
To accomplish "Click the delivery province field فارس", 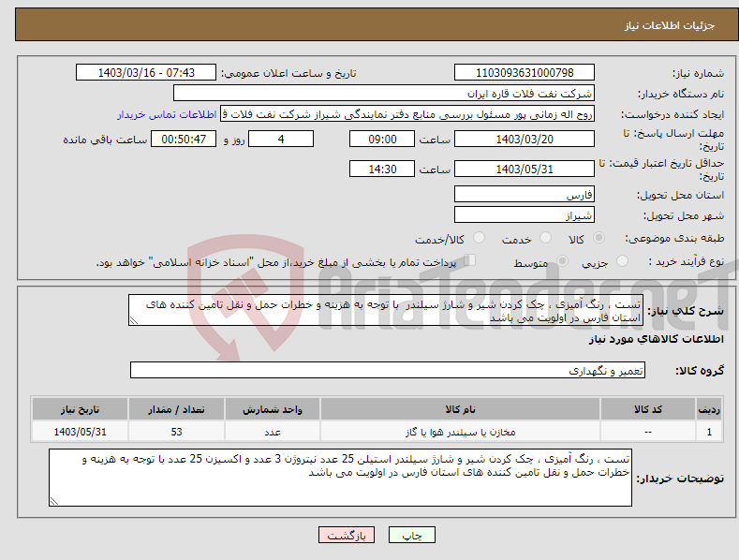I will [525, 194].
